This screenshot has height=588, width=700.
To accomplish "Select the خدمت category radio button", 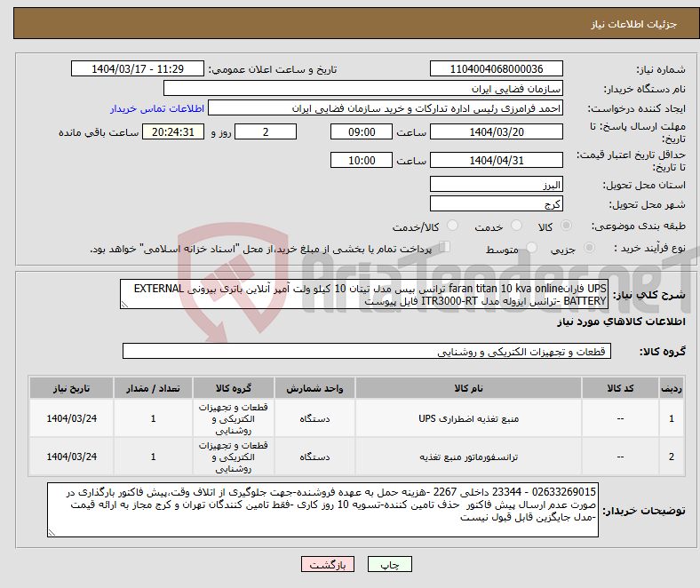I will (516, 226).
